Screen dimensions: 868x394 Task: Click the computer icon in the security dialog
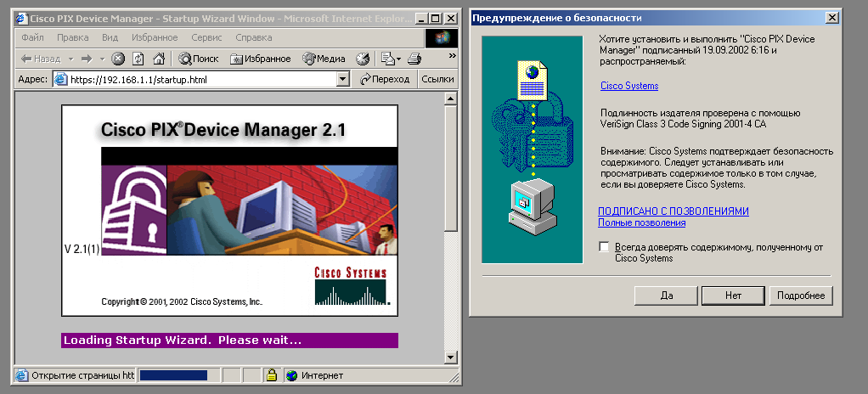coord(532,207)
